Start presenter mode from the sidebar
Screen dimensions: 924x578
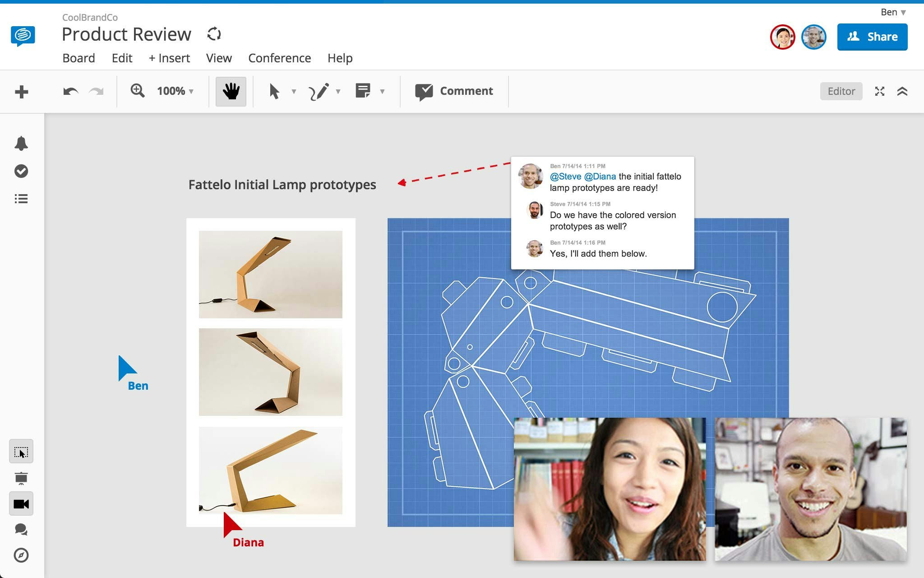point(21,477)
